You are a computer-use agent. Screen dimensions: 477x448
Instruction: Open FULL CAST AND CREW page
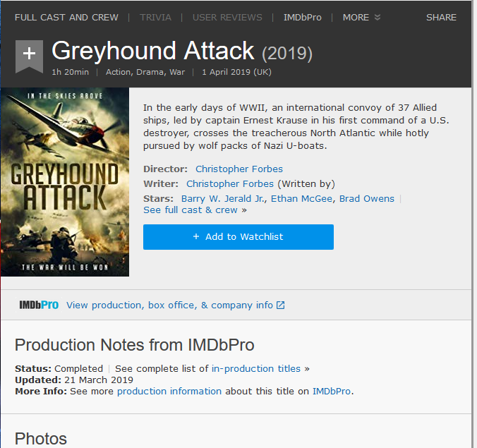pyautogui.click(x=66, y=17)
